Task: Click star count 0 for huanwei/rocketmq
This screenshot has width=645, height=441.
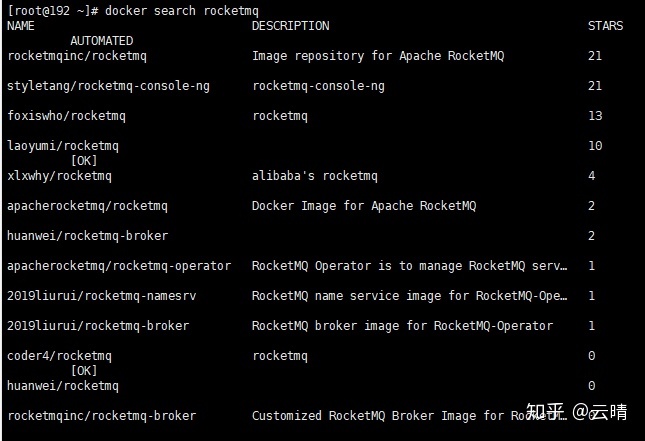Action: (592, 386)
